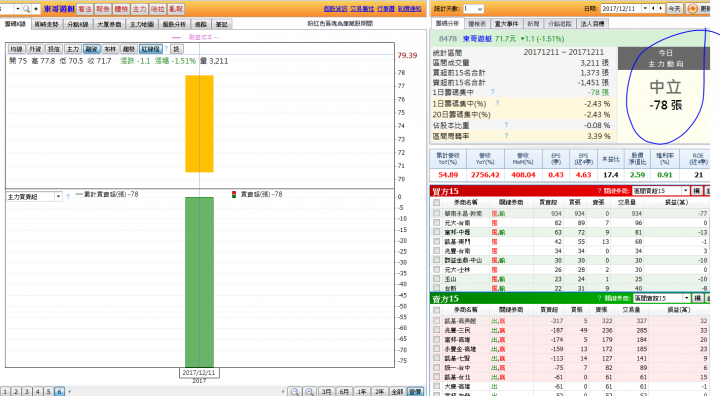The height and width of the screenshot is (396, 720).
Task: Click the question mark beside 1日籌碼集中(%)
Action: (497, 103)
